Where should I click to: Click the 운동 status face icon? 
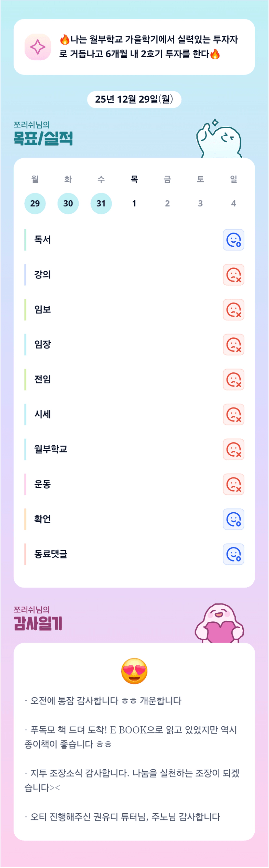(x=233, y=484)
